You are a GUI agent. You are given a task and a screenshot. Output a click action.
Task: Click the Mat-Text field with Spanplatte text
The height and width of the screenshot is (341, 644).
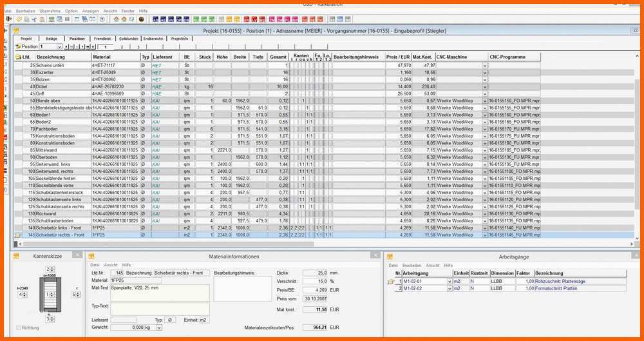160,293
